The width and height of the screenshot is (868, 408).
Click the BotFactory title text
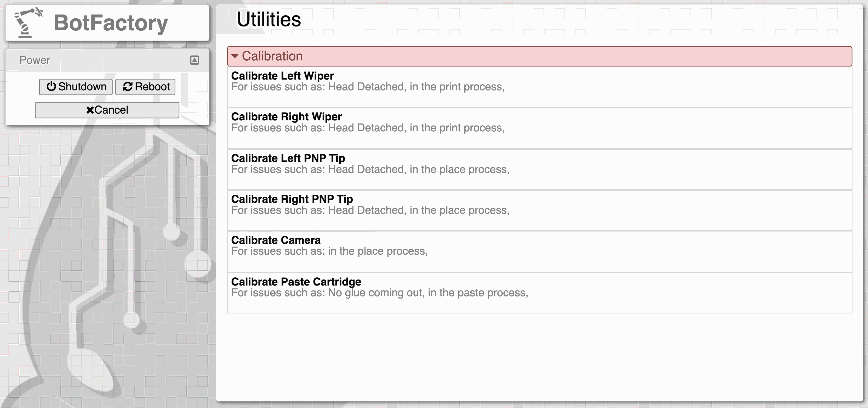point(111,23)
